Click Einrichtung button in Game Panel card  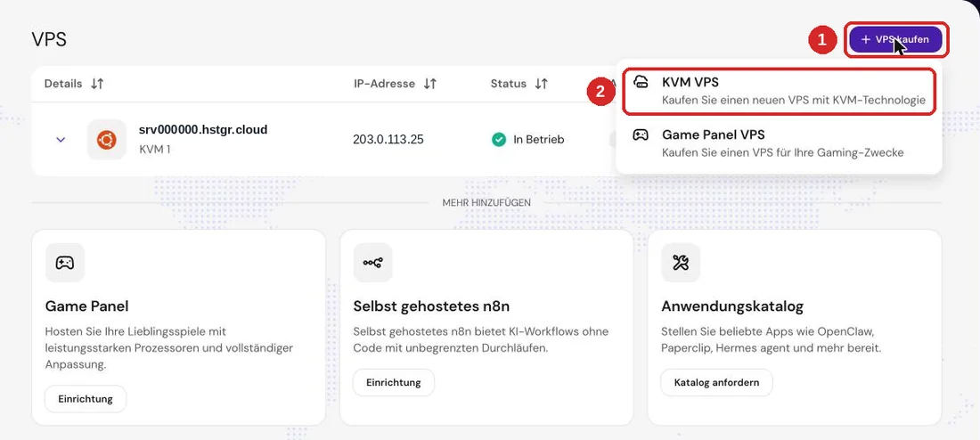click(x=86, y=399)
